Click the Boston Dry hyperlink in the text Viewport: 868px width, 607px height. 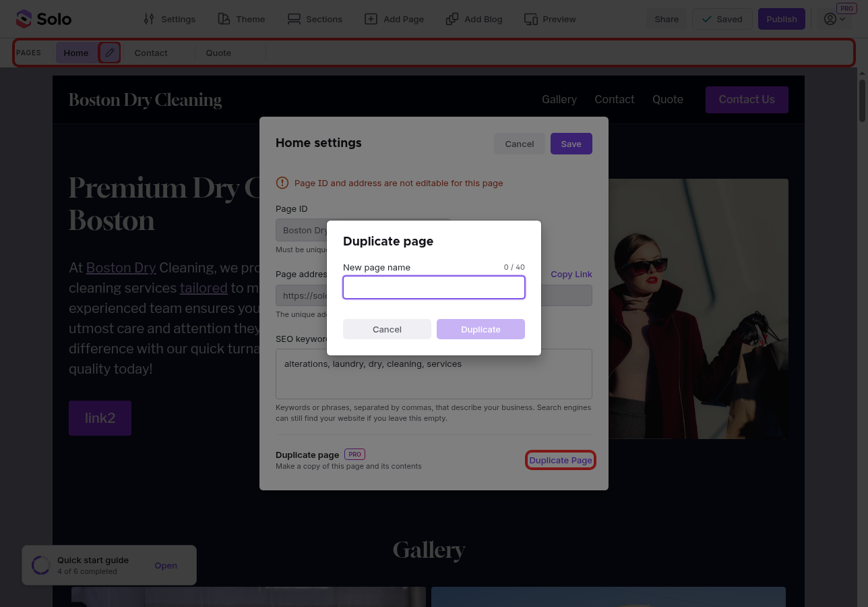click(x=121, y=268)
